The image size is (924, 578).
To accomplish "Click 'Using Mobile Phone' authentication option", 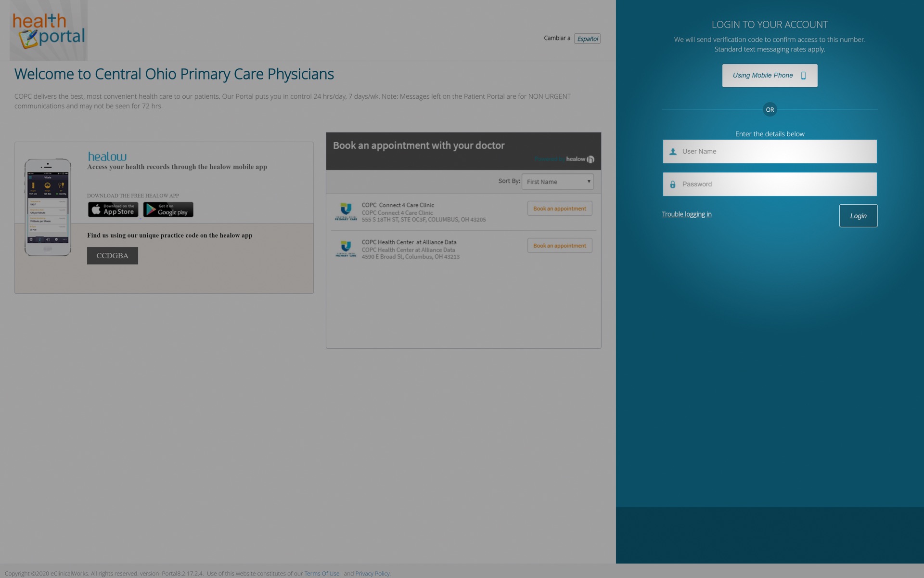I will (x=770, y=75).
